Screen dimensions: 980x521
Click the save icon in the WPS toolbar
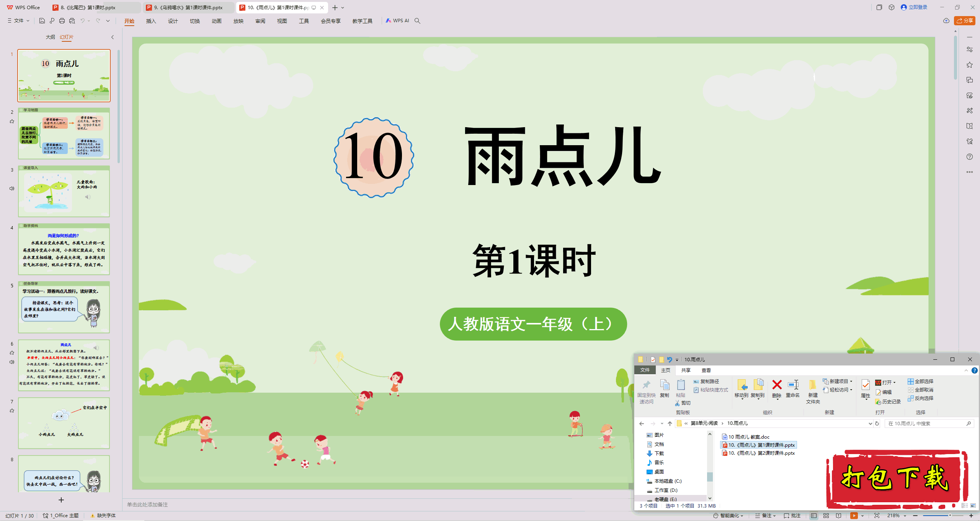tap(42, 21)
